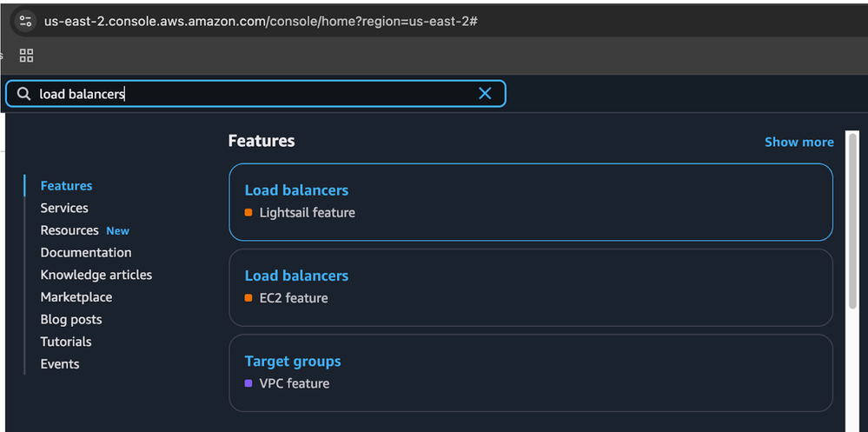The image size is (868, 432).
Task: View Blog posts search results
Action: (x=71, y=320)
